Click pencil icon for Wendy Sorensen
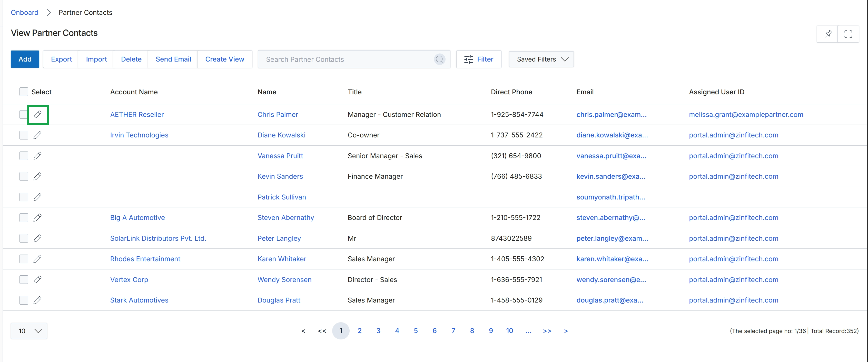Image resolution: width=868 pixels, height=362 pixels. coord(38,279)
